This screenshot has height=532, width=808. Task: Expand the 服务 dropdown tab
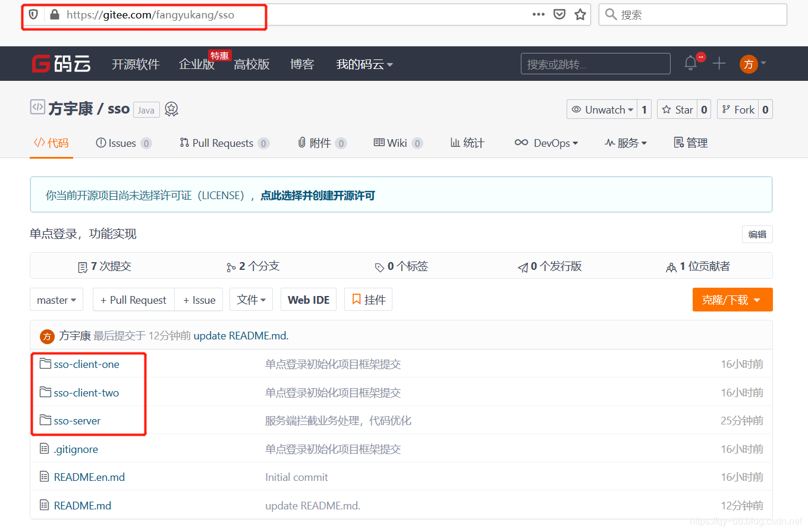625,143
